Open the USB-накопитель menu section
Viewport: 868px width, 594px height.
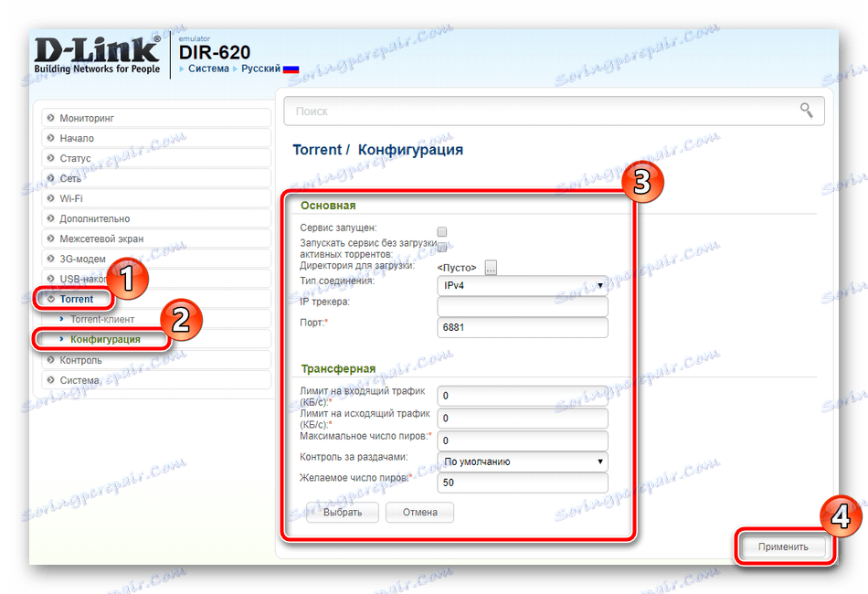click(156, 279)
